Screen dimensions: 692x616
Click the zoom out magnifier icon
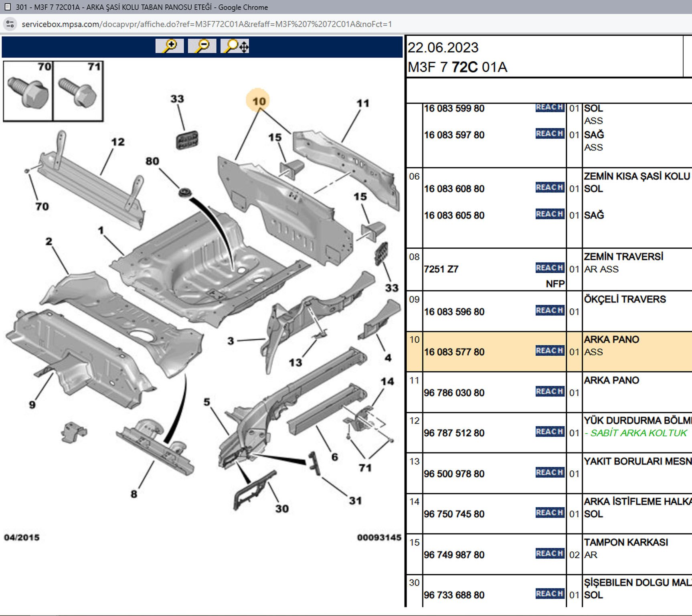click(x=202, y=46)
